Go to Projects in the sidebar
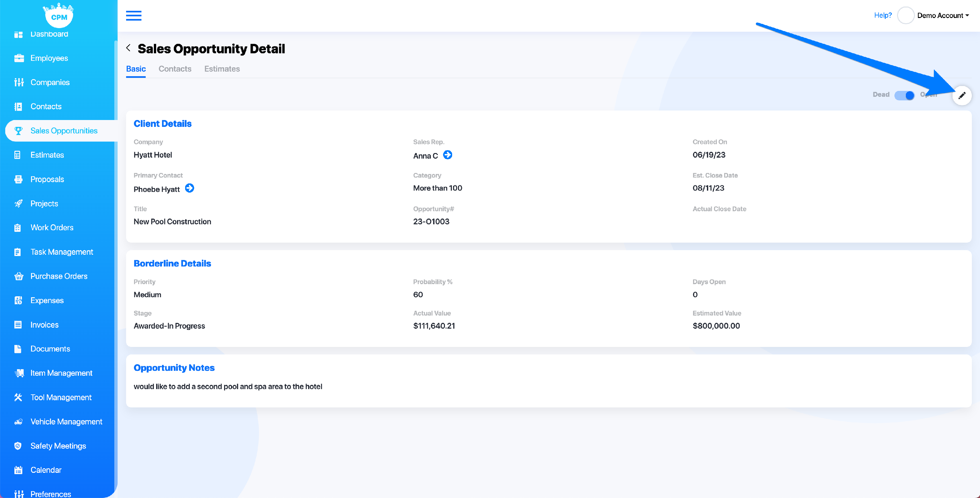 coord(44,204)
